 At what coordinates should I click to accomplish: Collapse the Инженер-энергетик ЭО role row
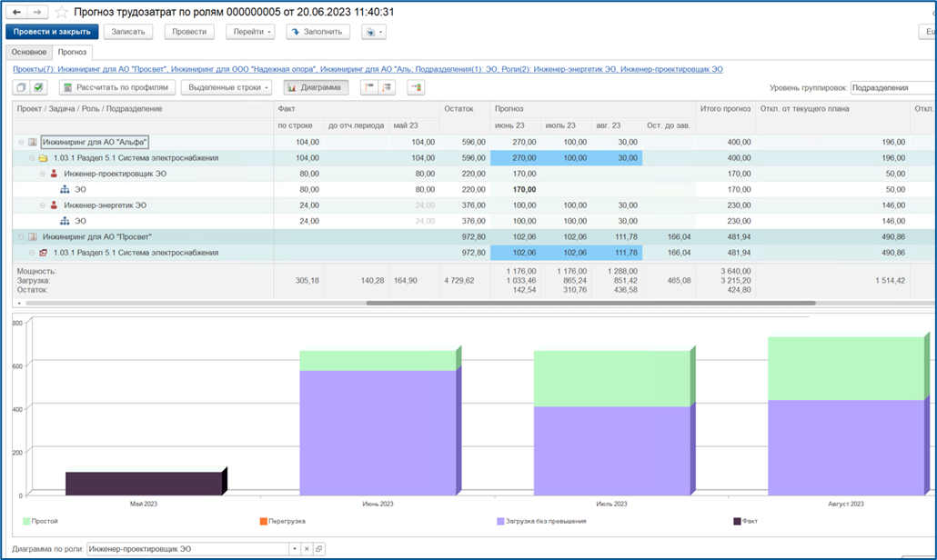[43, 205]
